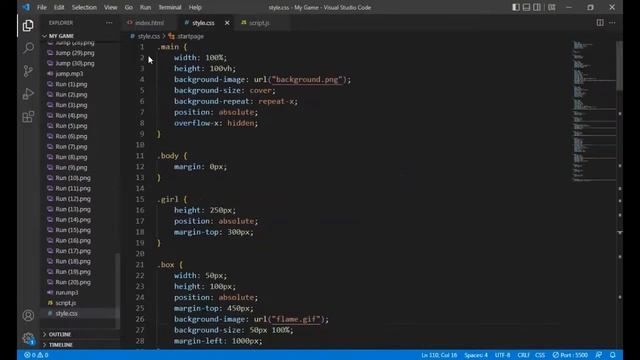Open Run (1).png in Explorer
This screenshot has height=360, width=640.
[x=71, y=84]
